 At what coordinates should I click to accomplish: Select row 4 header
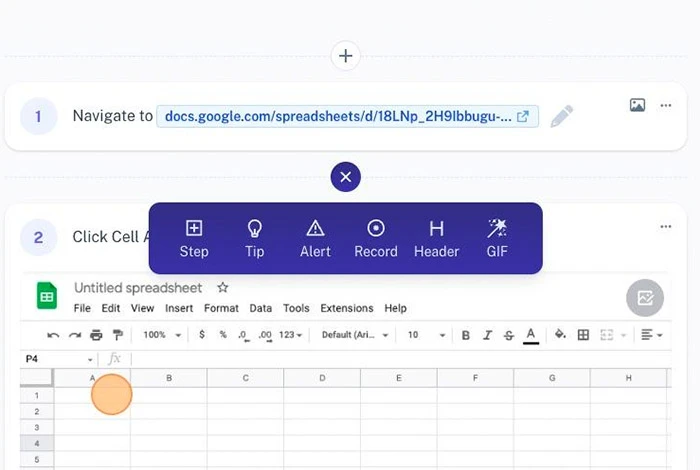click(37, 444)
